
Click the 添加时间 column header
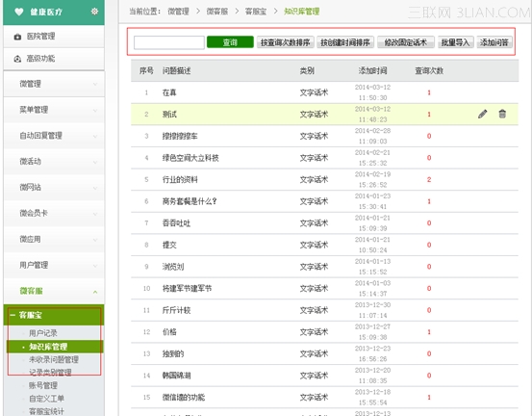pos(372,70)
